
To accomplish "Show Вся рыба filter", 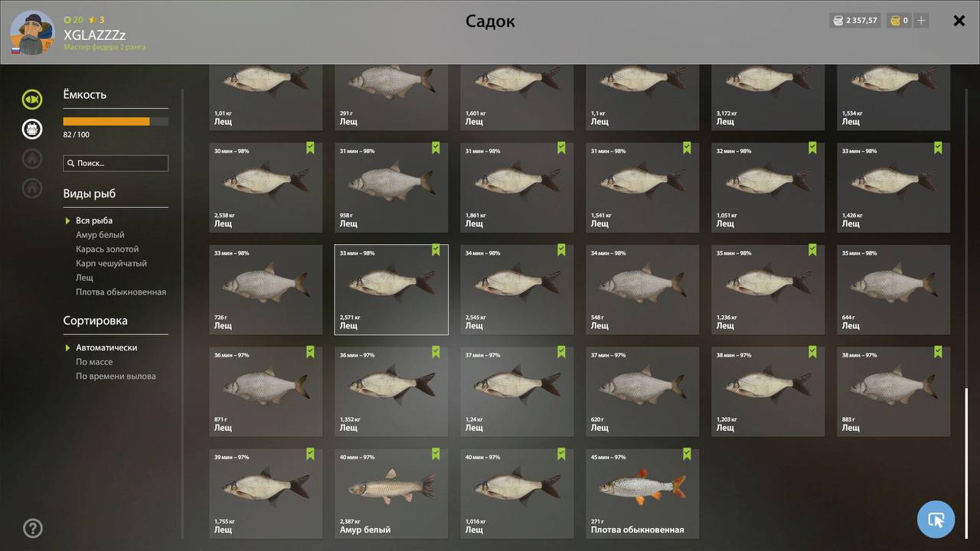I will pyautogui.click(x=94, y=220).
